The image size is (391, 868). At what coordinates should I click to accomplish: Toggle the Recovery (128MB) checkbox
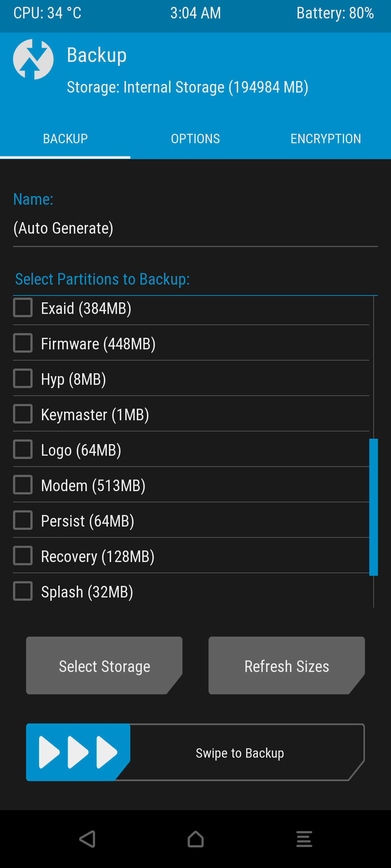click(x=23, y=556)
